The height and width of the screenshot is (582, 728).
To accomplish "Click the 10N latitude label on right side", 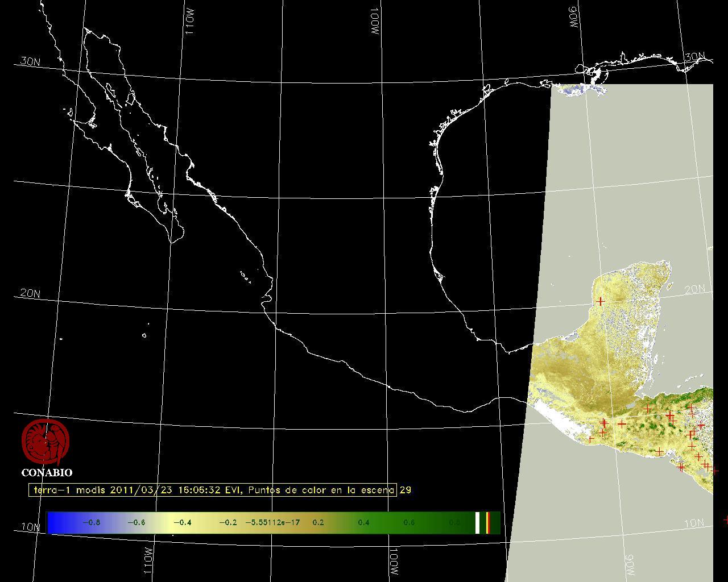I will (x=693, y=523).
